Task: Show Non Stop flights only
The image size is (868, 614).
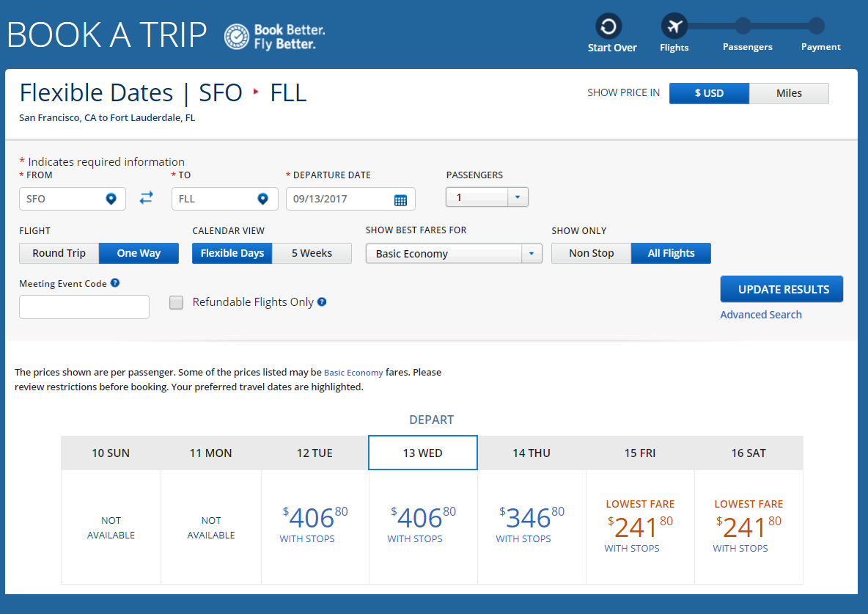Action: pos(591,253)
